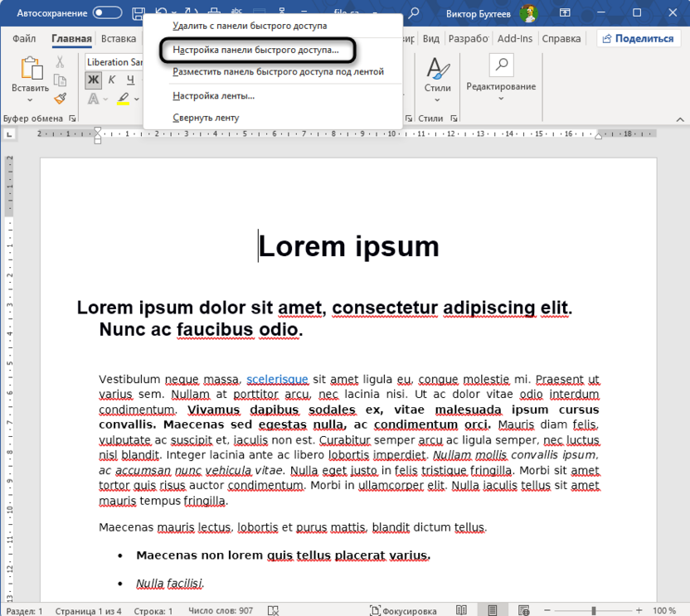Open the Справка ribbon tab

click(561, 39)
